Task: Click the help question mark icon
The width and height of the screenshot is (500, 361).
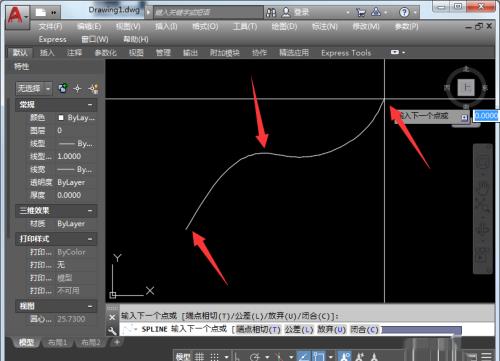Action: coord(404,13)
